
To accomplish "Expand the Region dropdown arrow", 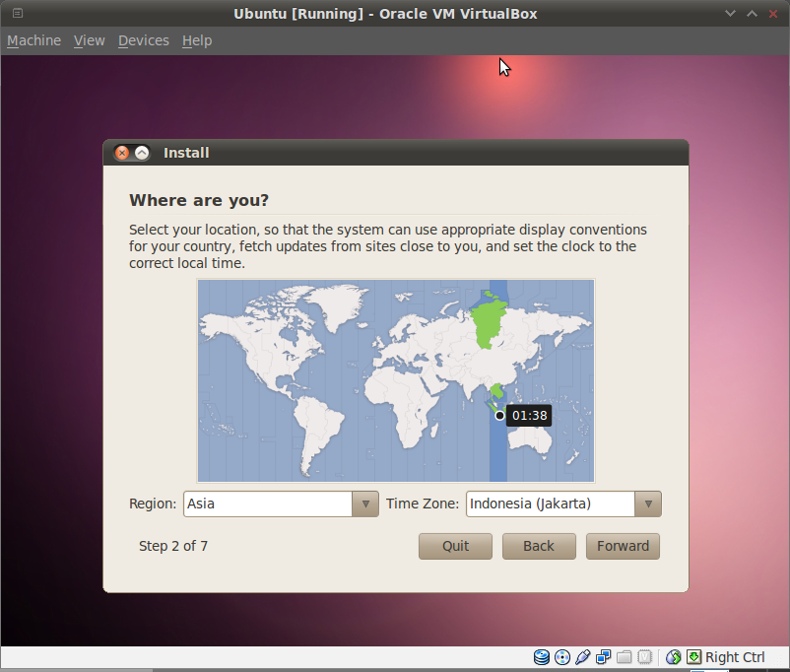I will [365, 504].
